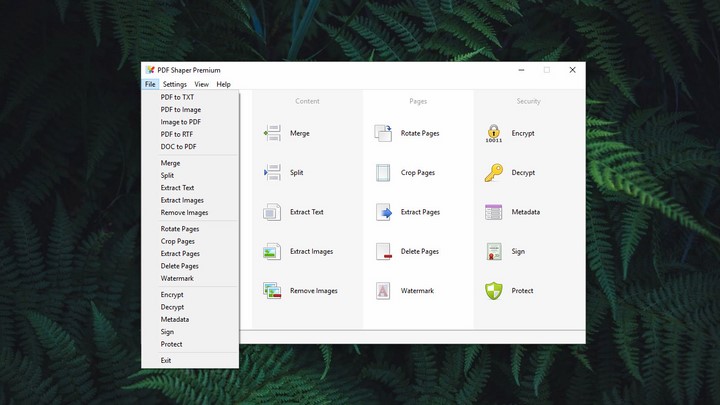The height and width of the screenshot is (405, 720).
Task: Click Protect label in Security panel
Action: coord(523,291)
